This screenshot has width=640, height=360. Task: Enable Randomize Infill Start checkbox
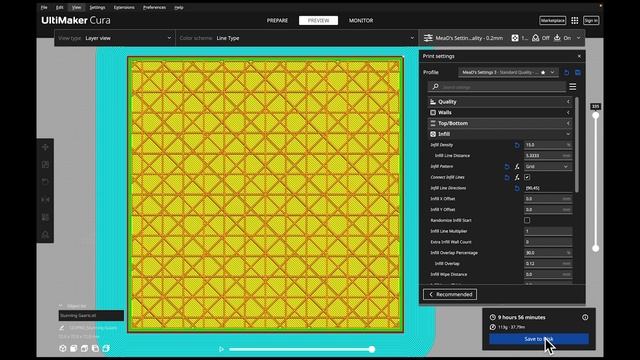(527, 220)
